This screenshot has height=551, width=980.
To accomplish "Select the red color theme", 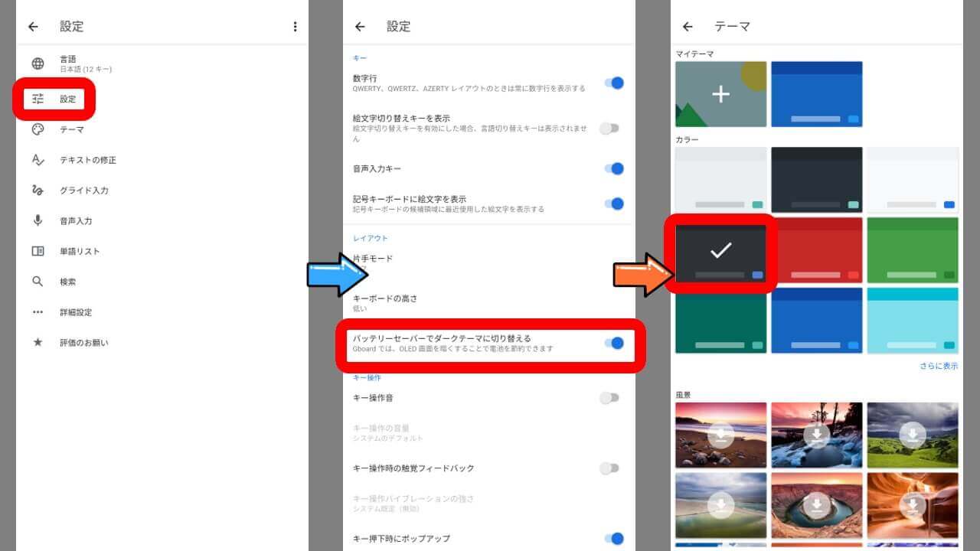I will click(816, 250).
